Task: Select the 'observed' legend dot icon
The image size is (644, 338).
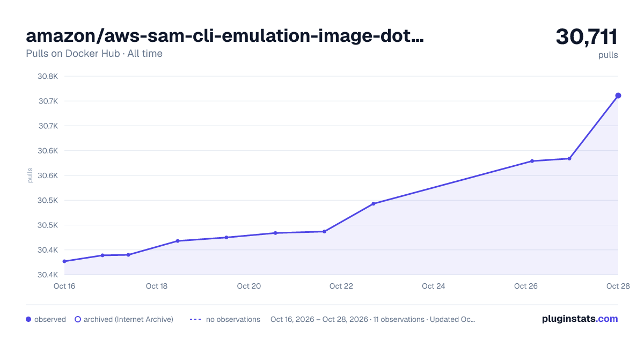Action: [28, 319]
